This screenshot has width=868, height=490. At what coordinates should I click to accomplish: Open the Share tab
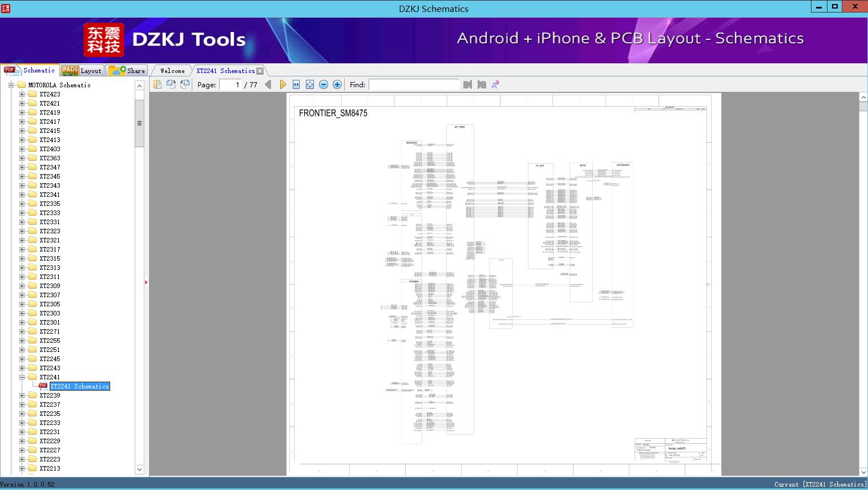(127, 71)
